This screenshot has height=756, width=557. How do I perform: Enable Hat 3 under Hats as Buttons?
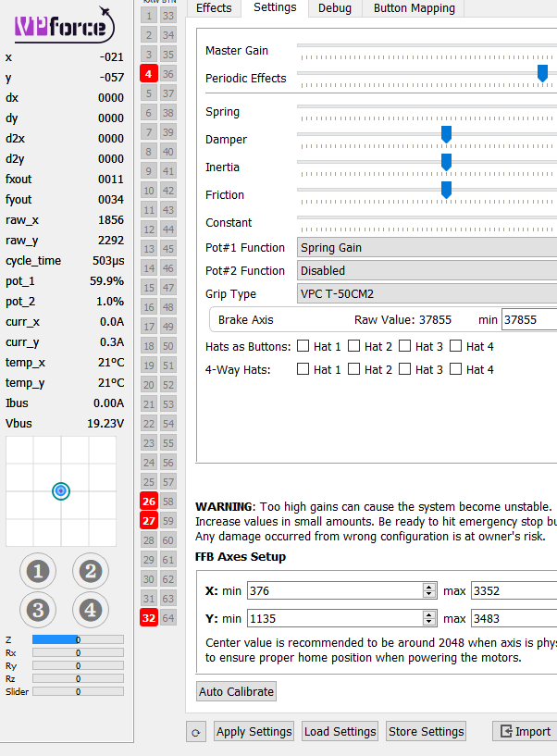405,346
